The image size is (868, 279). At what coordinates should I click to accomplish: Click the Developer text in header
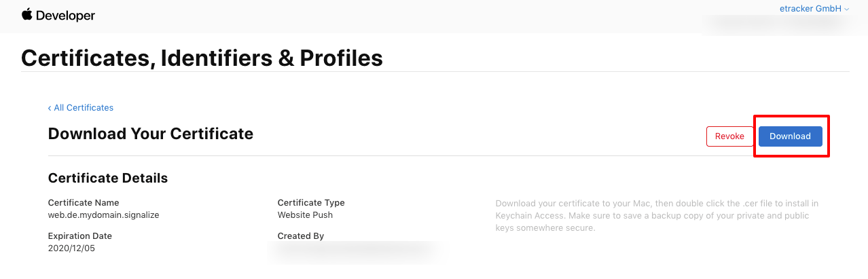pyautogui.click(x=65, y=15)
